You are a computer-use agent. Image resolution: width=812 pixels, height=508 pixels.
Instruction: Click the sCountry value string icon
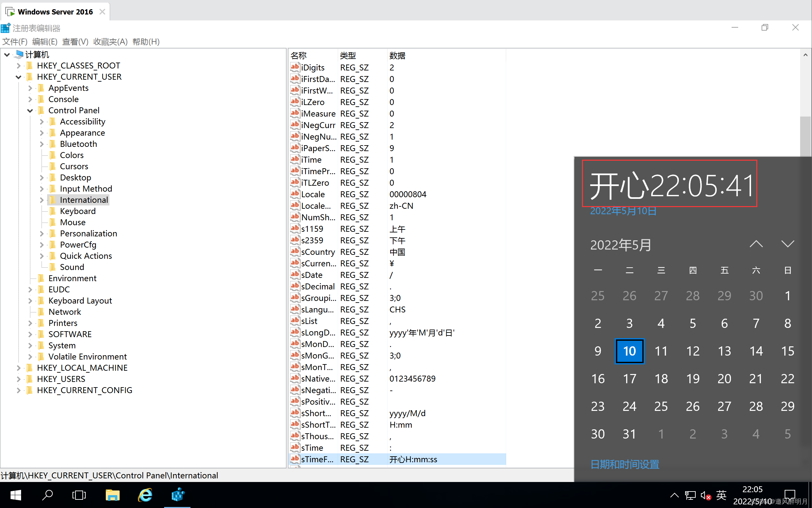tap(295, 251)
